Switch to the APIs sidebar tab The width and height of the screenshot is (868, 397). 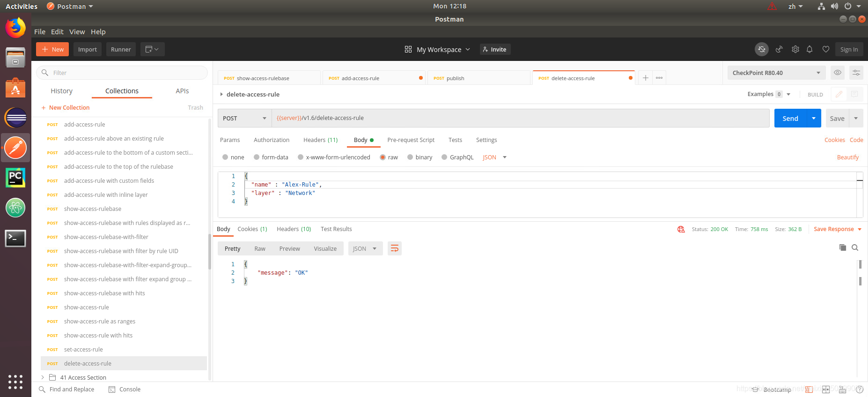pyautogui.click(x=182, y=91)
